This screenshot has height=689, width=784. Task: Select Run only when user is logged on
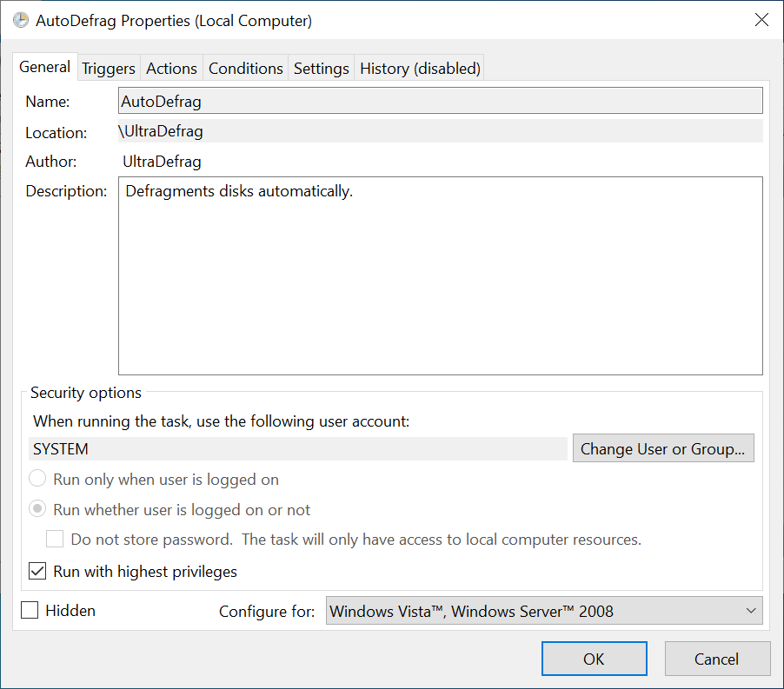tap(38, 479)
